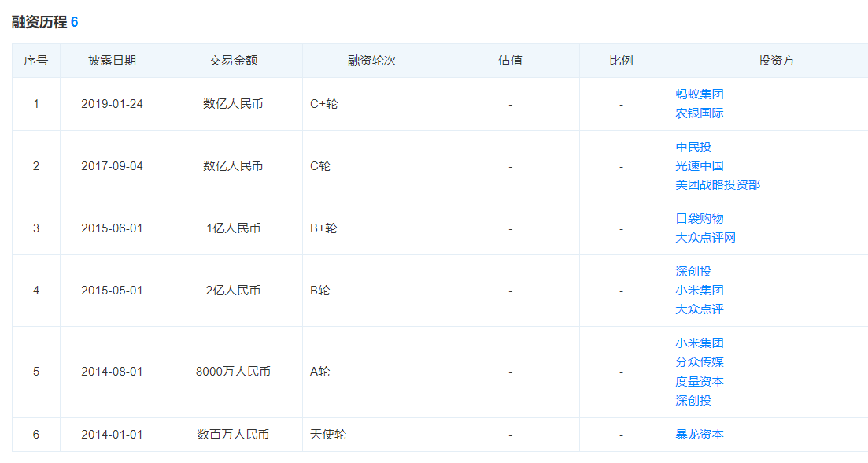Click the 美团战略投资部 link
Image resolution: width=868 pixels, height=463 pixels.
click(718, 184)
